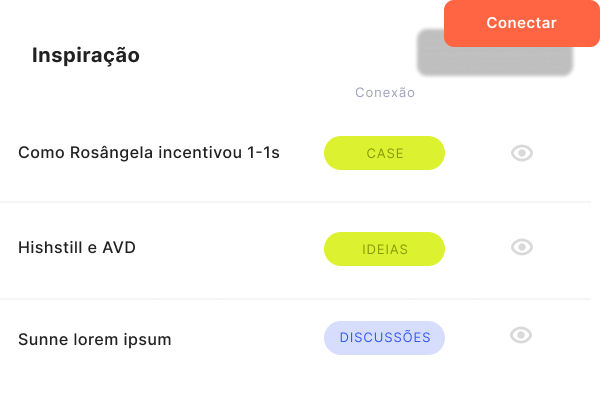Viewport: 600px width, 406px height.
Task: Toggle eye icon for Hishstill e AVD
Action: pos(522,247)
